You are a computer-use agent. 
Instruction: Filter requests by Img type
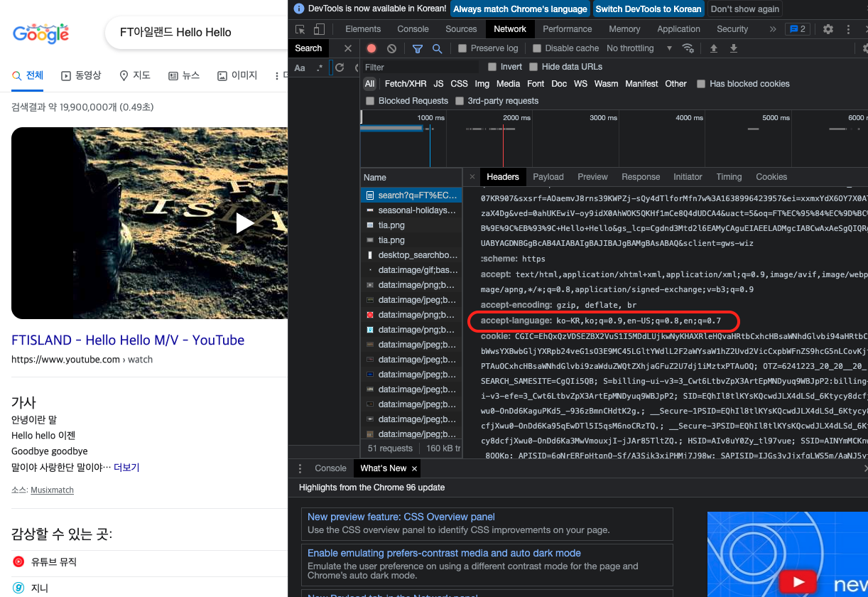click(482, 84)
